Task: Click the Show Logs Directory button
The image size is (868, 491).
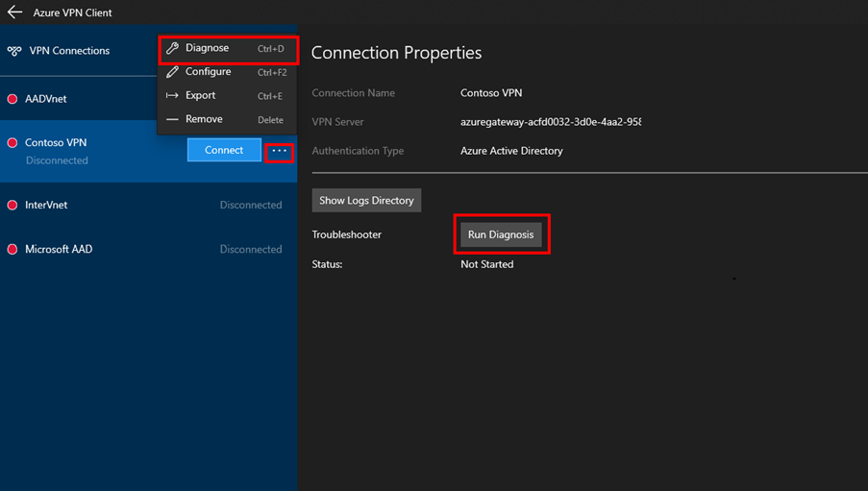Action: pyautogui.click(x=366, y=201)
